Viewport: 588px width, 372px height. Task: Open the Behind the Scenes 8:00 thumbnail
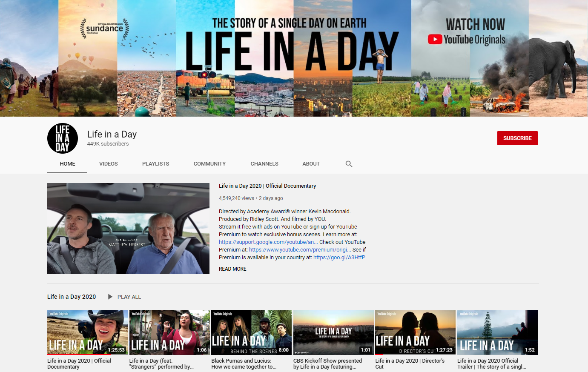click(252, 332)
